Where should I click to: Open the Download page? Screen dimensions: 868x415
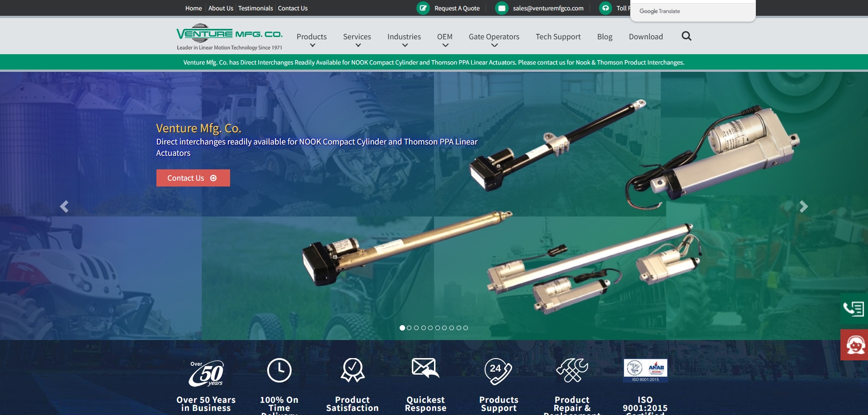[646, 37]
